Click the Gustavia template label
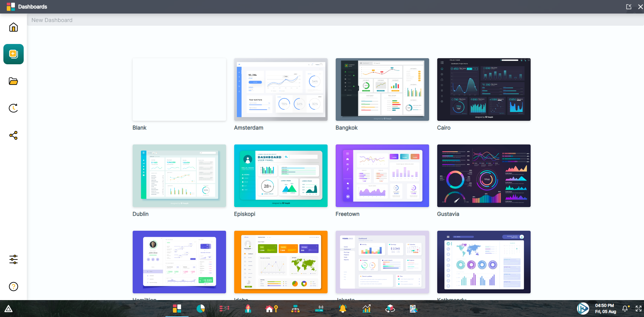The width and height of the screenshot is (644, 317). (x=448, y=214)
